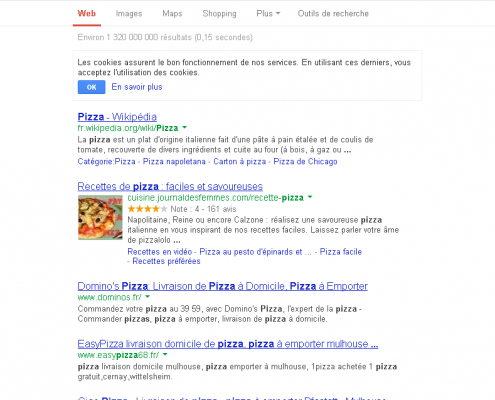Image resolution: width=495 pixels, height=400 pixels.
Task: Open the Pizza - Wikipédia result
Action: click(x=117, y=117)
